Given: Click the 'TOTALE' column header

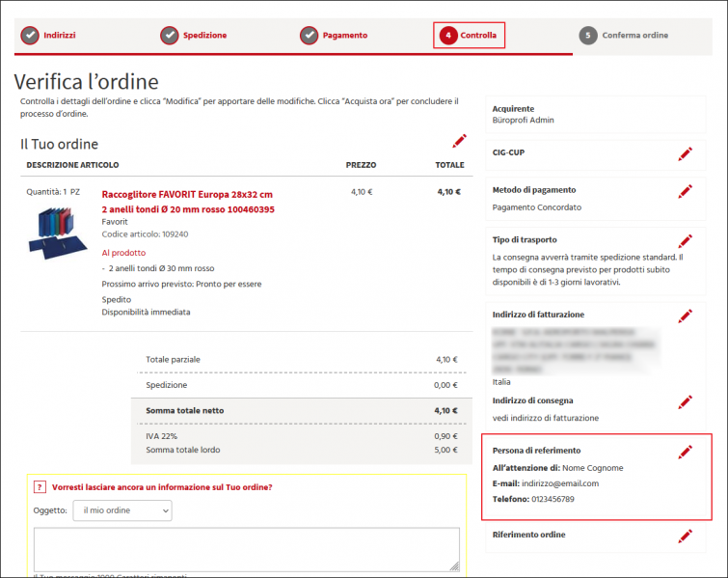Looking at the screenshot, I should (x=449, y=165).
